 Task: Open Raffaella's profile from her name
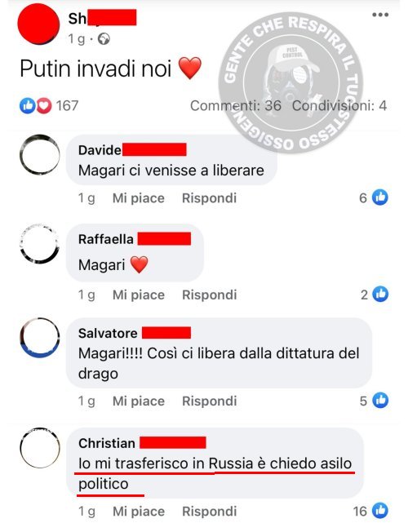click(105, 239)
